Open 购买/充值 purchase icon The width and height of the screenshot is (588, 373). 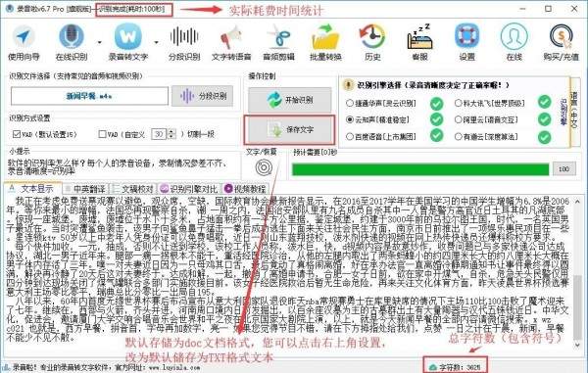pyautogui.click(x=561, y=42)
